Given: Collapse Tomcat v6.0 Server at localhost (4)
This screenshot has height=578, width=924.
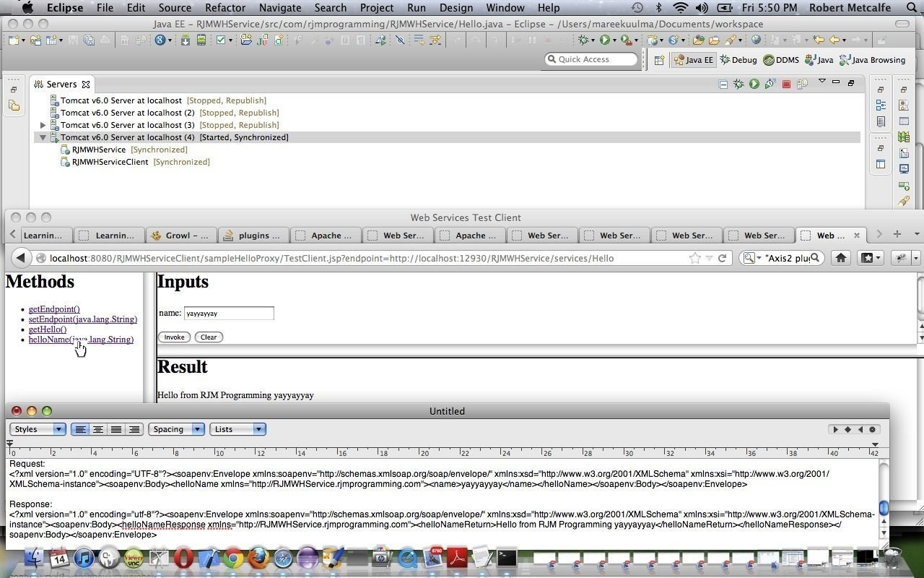Looking at the screenshot, I should point(43,137).
